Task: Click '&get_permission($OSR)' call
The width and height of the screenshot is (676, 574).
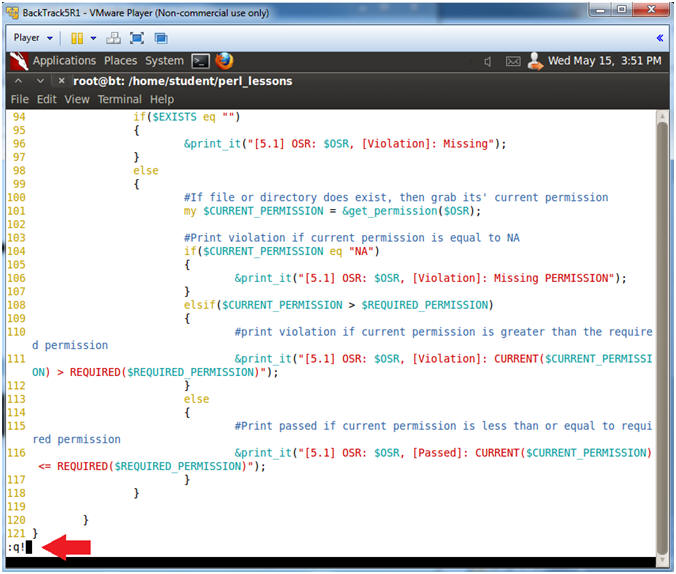Action: pos(408,211)
